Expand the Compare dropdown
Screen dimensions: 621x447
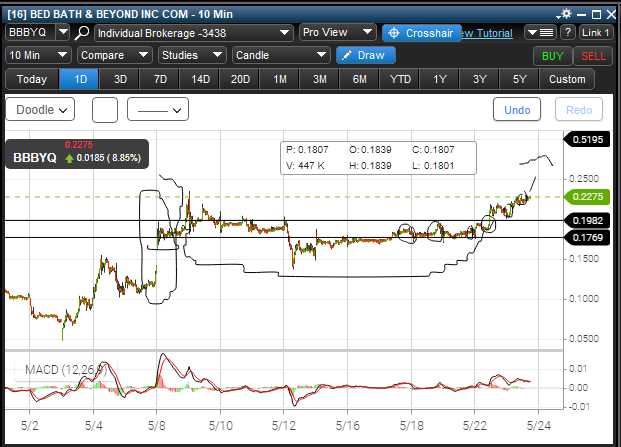(x=114, y=55)
